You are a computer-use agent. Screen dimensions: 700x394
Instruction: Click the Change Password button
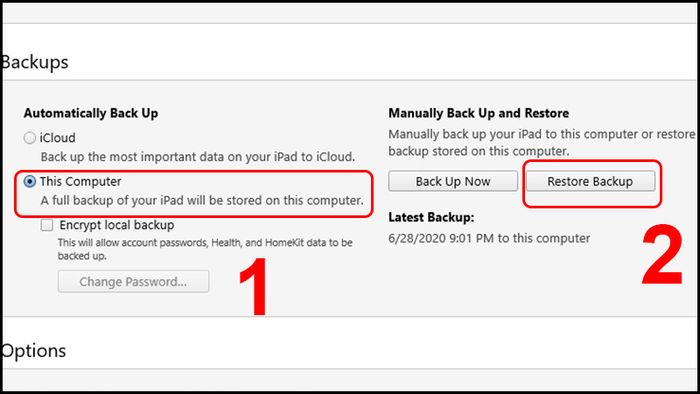pyautogui.click(x=133, y=282)
